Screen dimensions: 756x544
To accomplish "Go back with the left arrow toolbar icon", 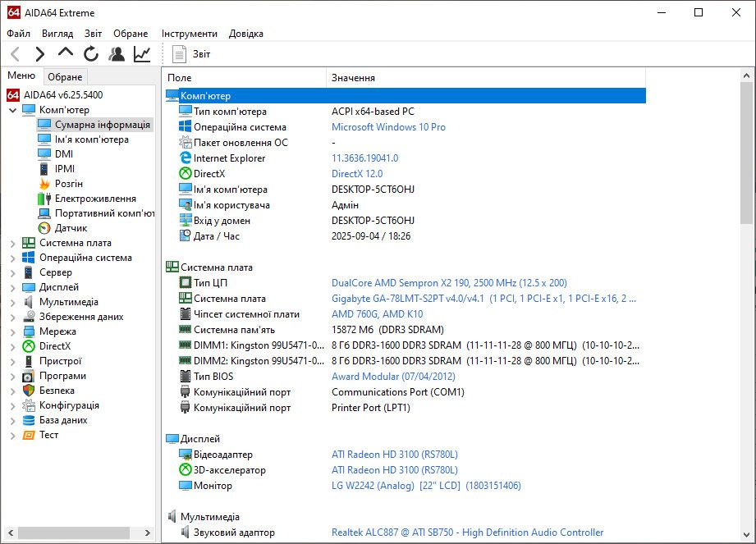I will click(16, 54).
